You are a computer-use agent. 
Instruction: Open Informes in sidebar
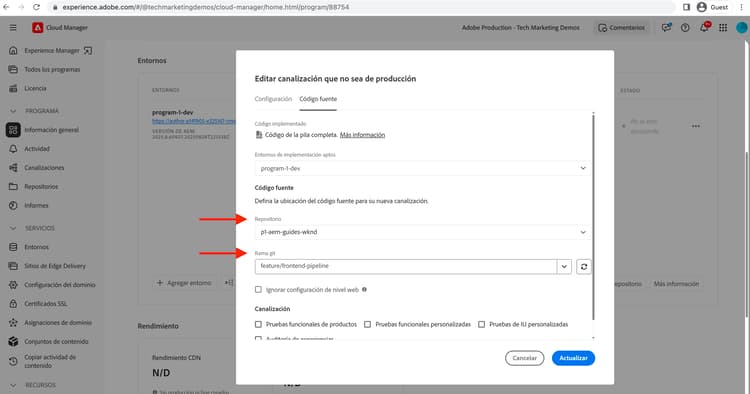[36, 206]
